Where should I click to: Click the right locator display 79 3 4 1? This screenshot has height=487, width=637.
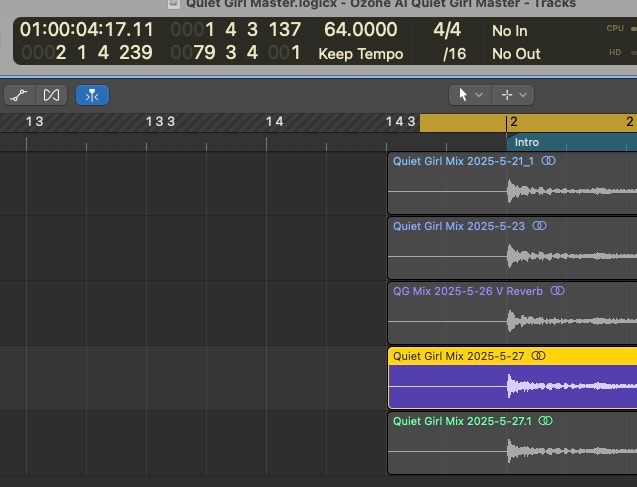pyautogui.click(x=236, y=53)
